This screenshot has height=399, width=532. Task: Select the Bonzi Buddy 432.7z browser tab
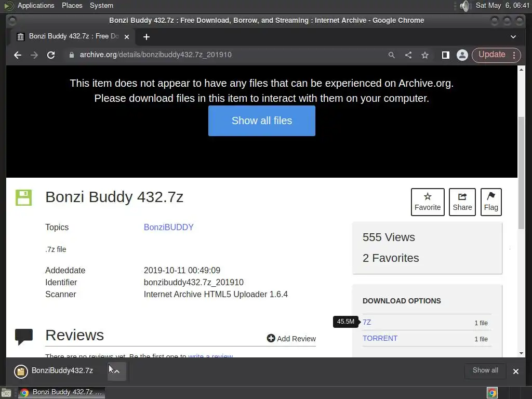[x=73, y=37]
